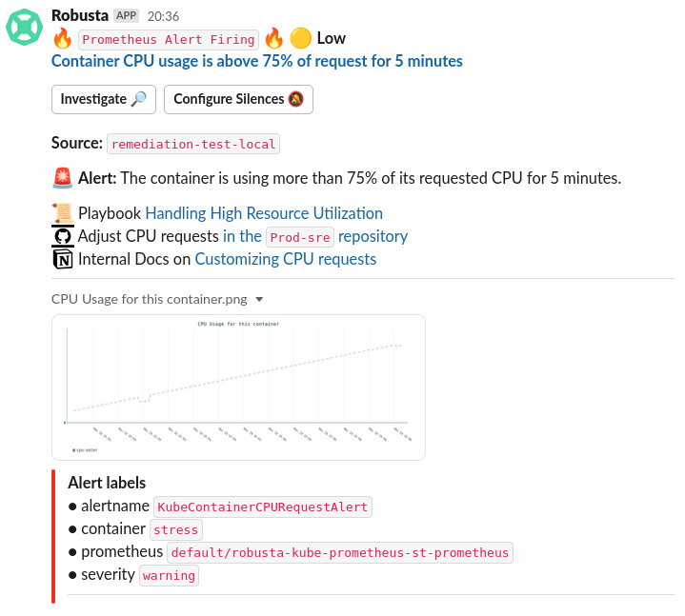Click the remediation-test-local source tag
Screen dimensions: 685x616
point(193,145)
